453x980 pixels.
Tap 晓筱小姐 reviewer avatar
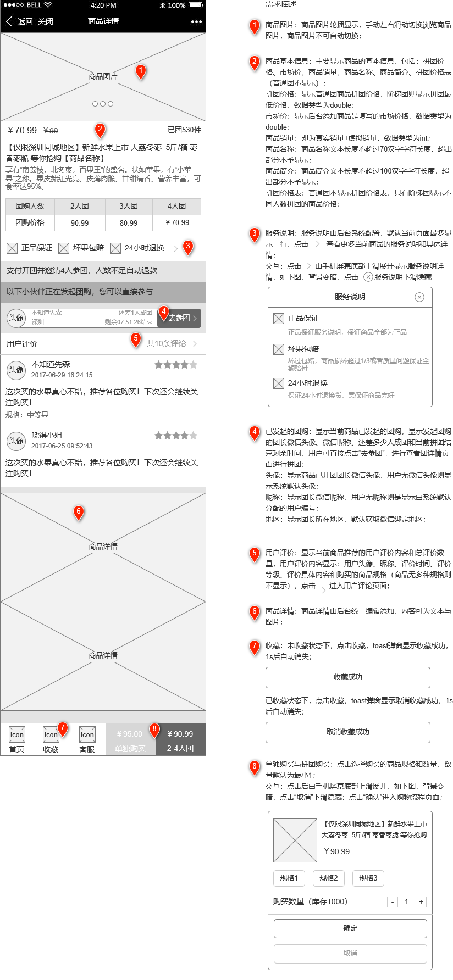point(16,441)
